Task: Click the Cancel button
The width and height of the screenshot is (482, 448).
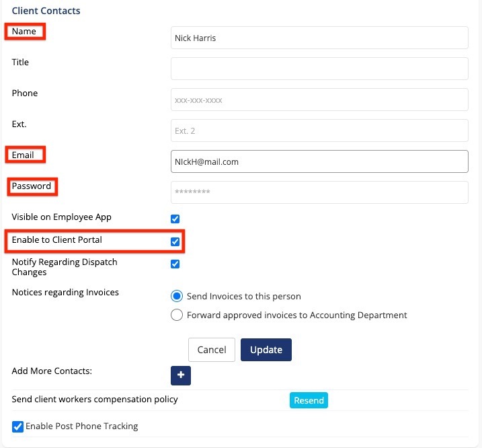Action: click(212, 350)
